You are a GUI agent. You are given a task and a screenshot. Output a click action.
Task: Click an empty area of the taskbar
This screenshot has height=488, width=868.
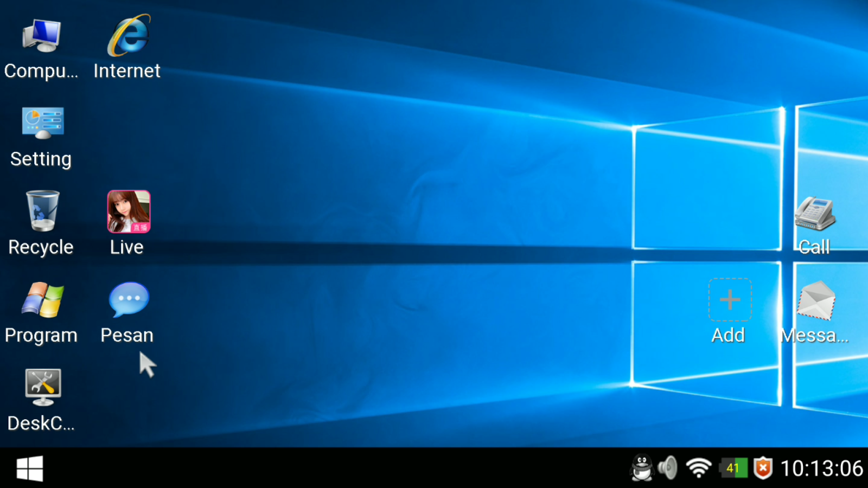[x=380, y=467]
